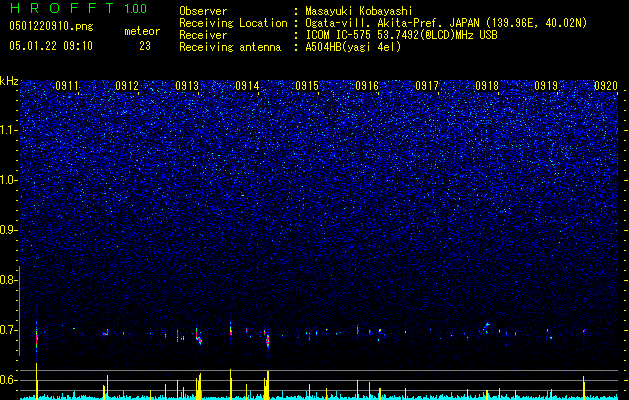Click the 0.9 kHz axis label
The image size is (629, 400).
(x=8, y=230)
